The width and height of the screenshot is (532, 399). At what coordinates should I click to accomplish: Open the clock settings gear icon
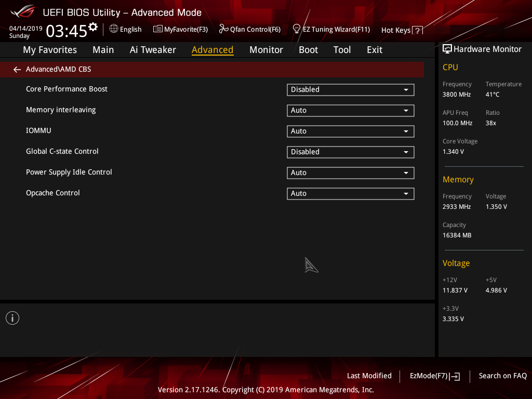(x=93, y=27)
